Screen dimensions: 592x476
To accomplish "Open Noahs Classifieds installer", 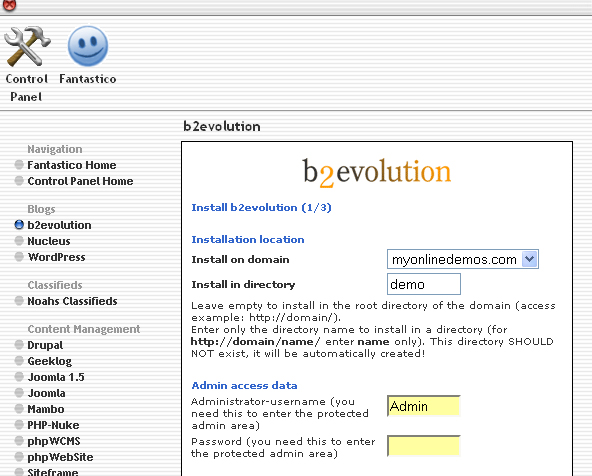I will 72,301.
